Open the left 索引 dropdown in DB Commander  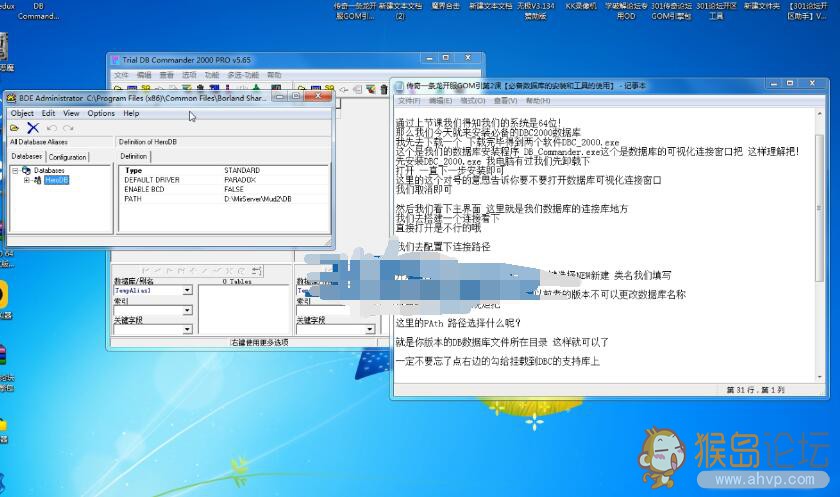188,310
